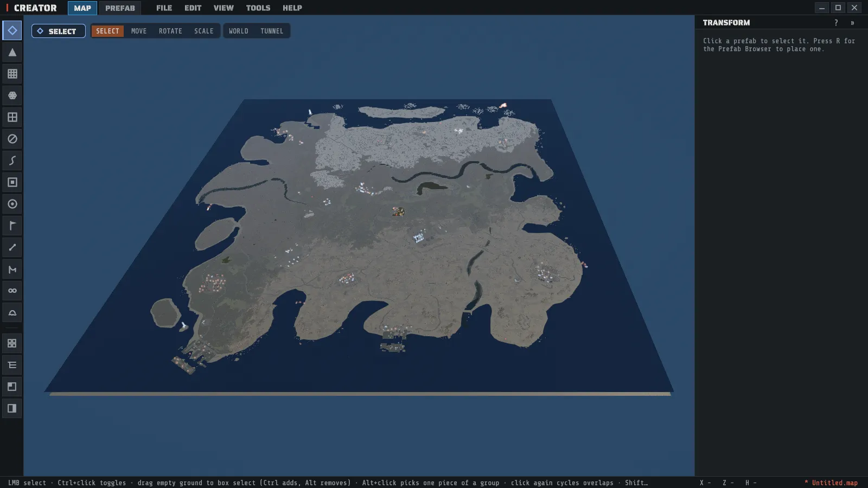Switch to SCALE mode
Viewport: 868px width, 488px height.
204,31
